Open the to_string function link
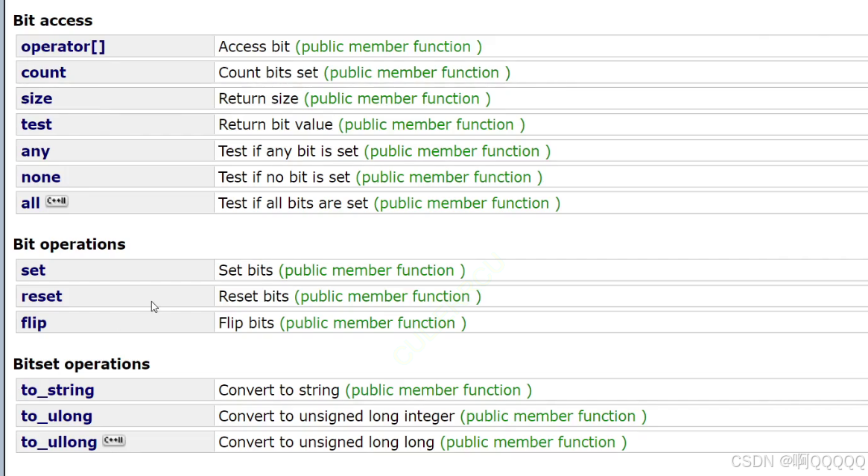The image size is (868, 476). pos(57,390)
